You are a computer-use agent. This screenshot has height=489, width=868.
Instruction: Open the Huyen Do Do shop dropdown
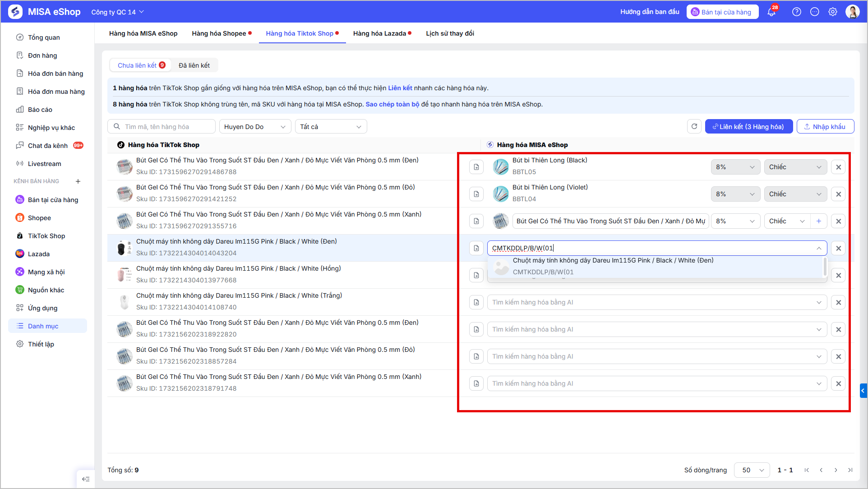pyautogui.click(x=255, y=127)
